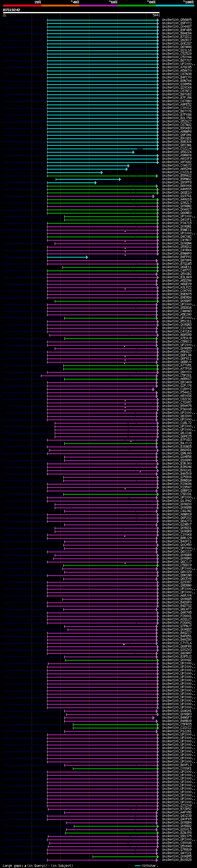The height and width of the screenshot is (868, 197).
Task: Select the UniRef100_B5M4U2 label
Action: coord(177,176)
